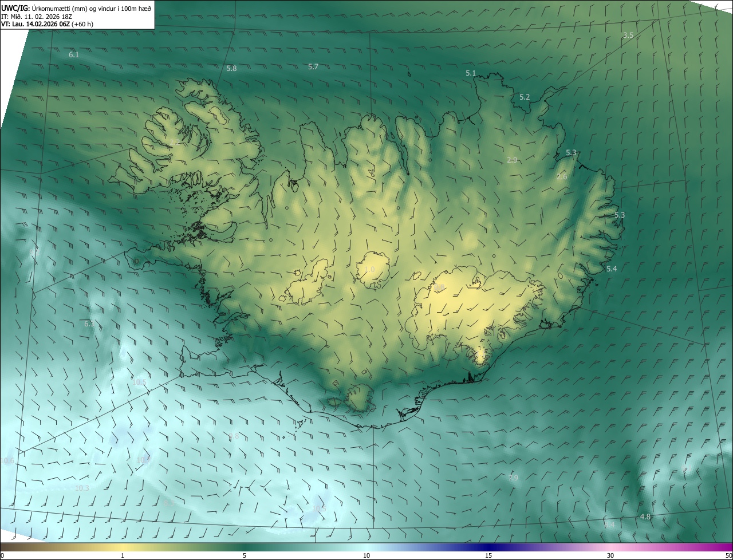The width and height of the screenshot is (733, 560).
Task: Select the 2.9 value label on the map
Action: point(512,160)
